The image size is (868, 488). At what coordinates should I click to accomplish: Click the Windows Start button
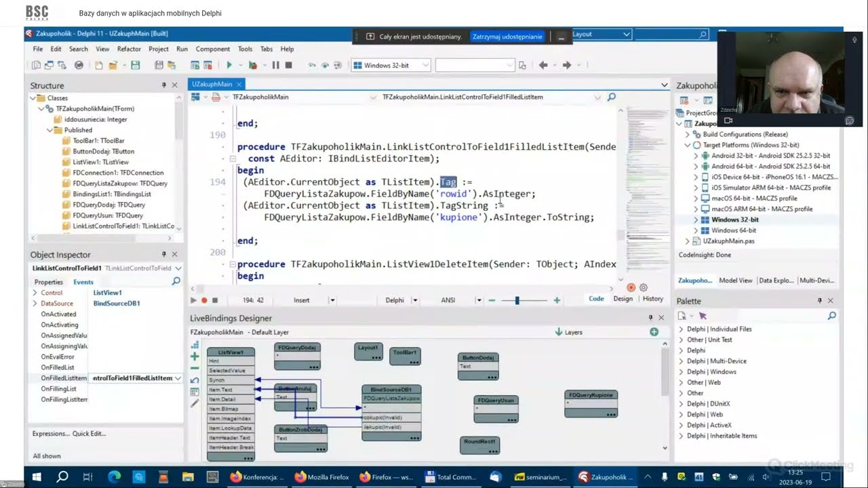[37, 477]
